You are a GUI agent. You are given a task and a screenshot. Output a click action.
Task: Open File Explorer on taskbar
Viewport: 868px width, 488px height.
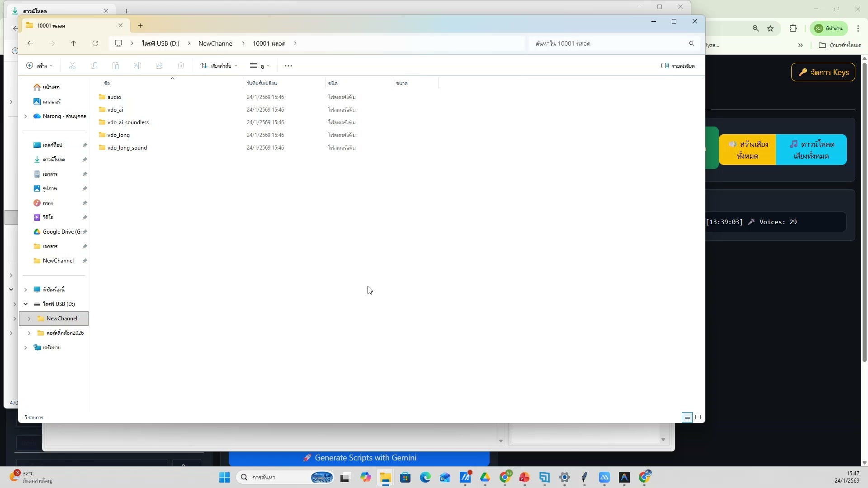point(386,478)
